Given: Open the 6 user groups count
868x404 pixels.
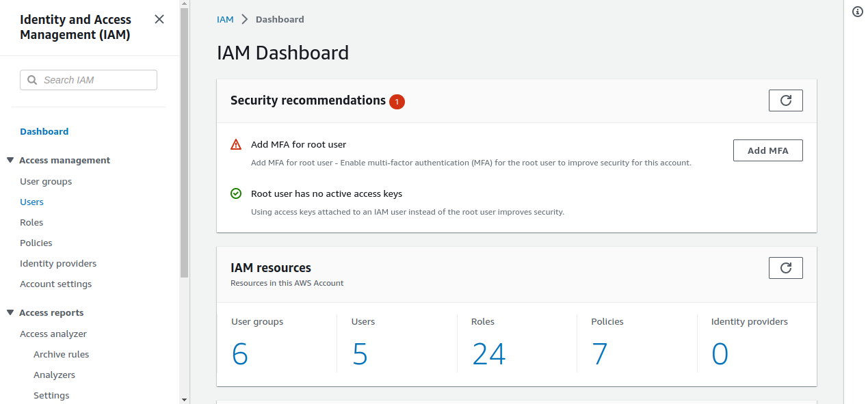Looking at the screenshot, I should pyautogui.click(x=240, y=354).
